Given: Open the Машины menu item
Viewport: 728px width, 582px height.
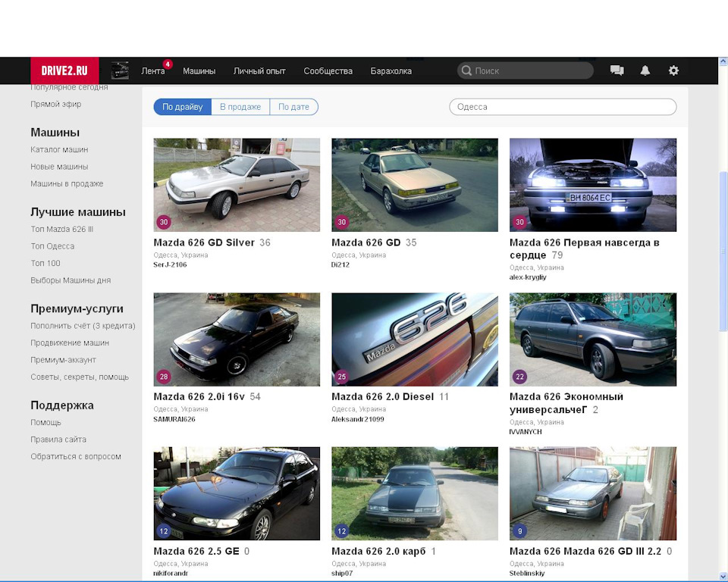Looking at the screenshot, I should click(199, 71).
